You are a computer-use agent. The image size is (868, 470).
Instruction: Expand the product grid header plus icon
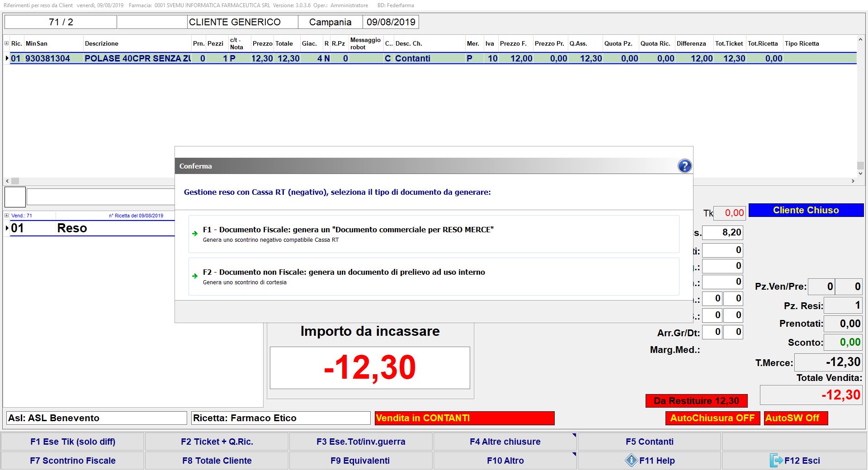[x=7, y=43]
